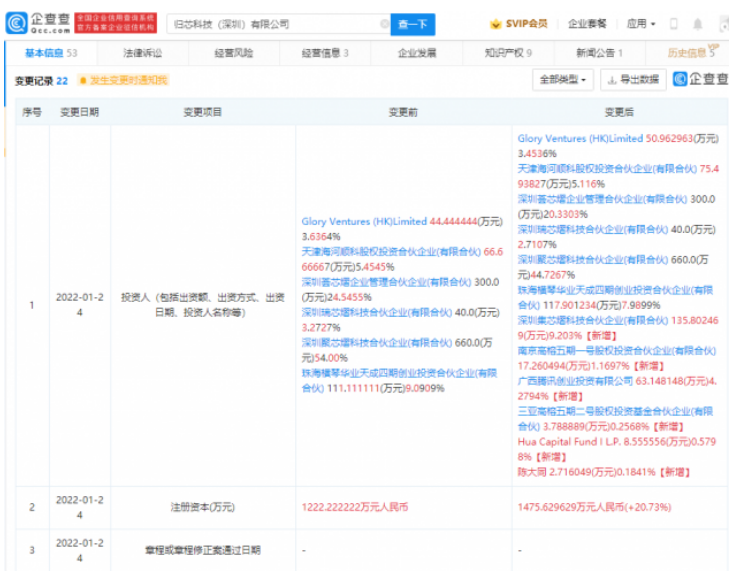The image size is (734, 571).
Task: Open Glory Ventures (HK)Limited in 变更前 column
Action: tap(364, 221)
